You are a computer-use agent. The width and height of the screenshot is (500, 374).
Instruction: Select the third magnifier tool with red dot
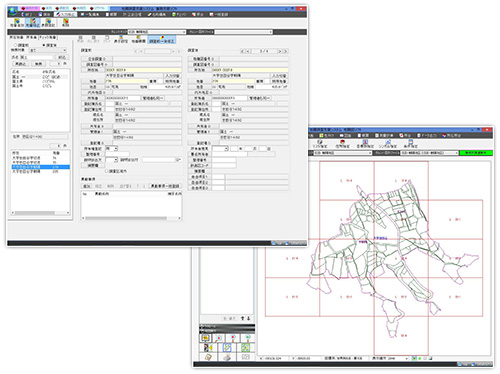pyautogui.click(x=232, y=338)
